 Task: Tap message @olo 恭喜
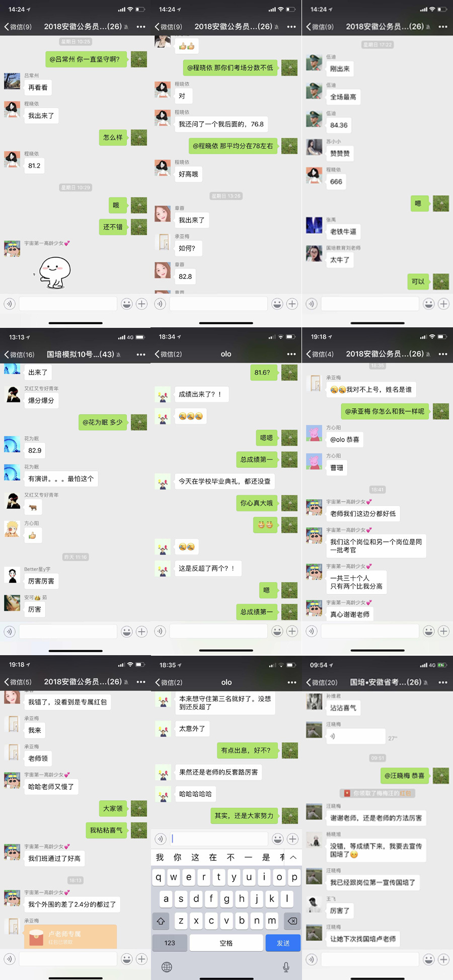345,440
